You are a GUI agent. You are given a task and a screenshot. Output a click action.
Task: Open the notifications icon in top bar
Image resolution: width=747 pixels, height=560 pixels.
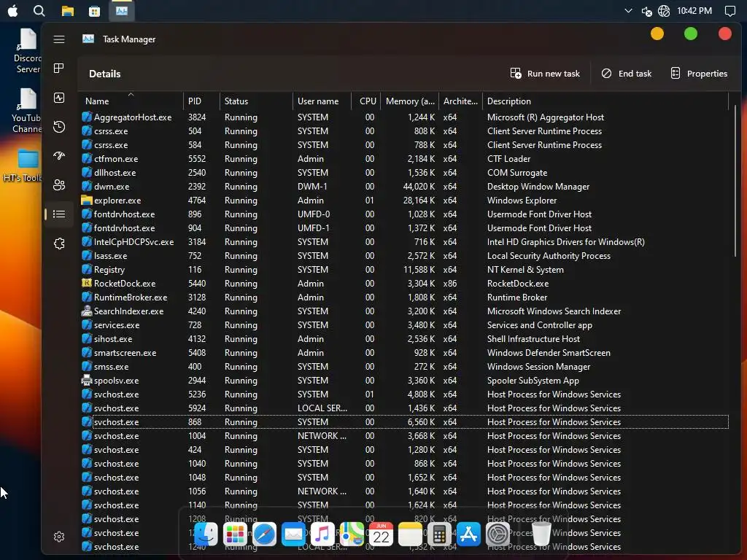click(729, 11)
